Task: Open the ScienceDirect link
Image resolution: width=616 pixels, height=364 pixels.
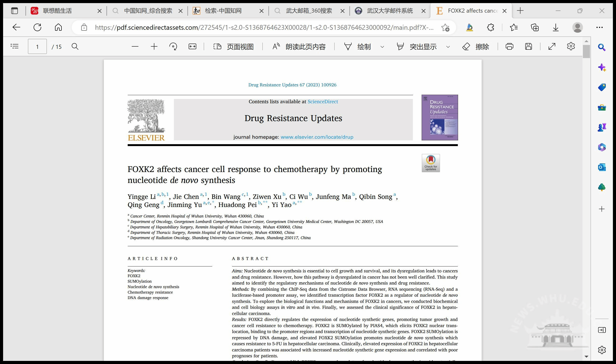Action: pos(323,102)
